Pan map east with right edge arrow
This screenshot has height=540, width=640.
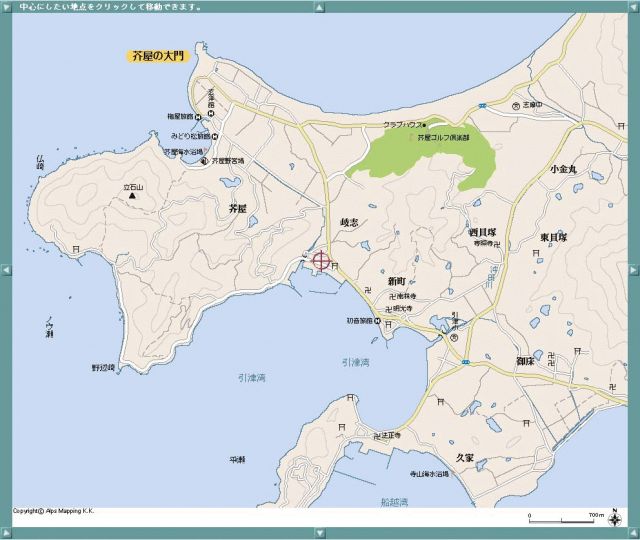[x=633, y=269]
